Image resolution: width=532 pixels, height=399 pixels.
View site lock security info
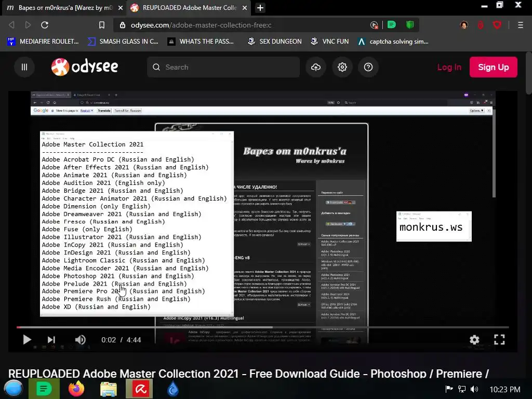click(x=123, y=25)
